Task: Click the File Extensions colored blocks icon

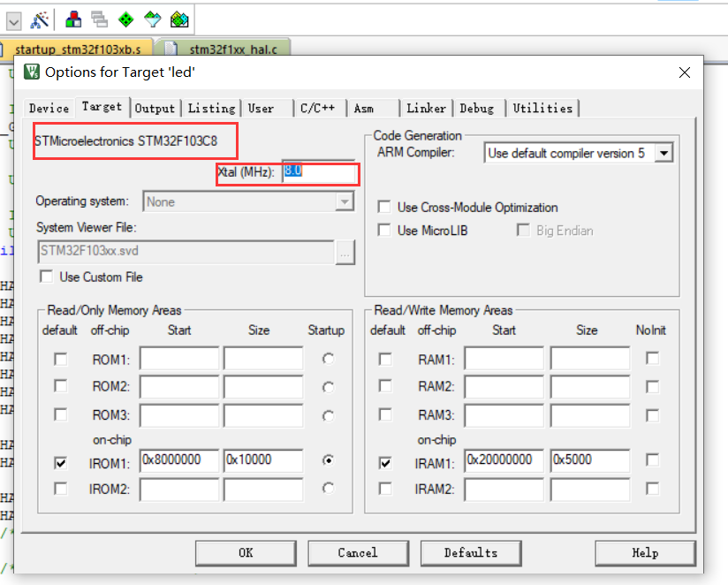Action: 73,19
